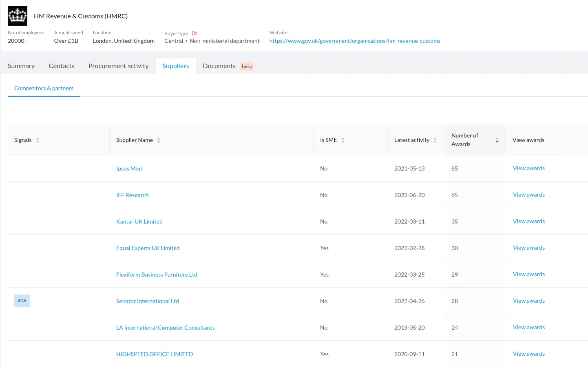Click the Over £1B annual spend value
This screenshot has width=588, height=370.
tap(66, 41)
